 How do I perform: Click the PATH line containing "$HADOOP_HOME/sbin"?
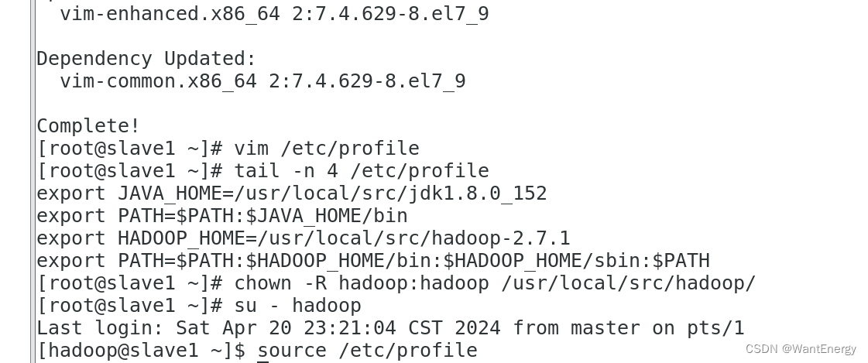coord(372,261)
